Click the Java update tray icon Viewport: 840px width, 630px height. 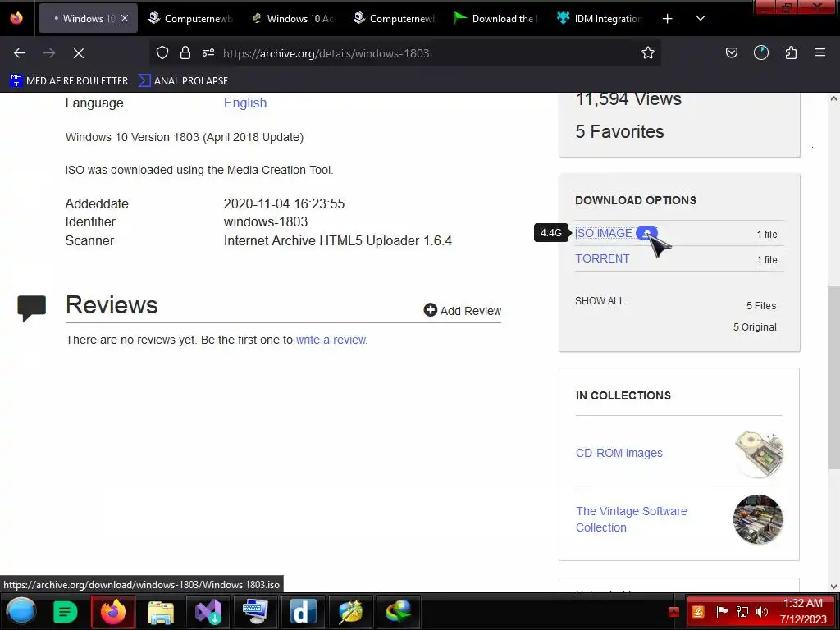click(698, 612)
